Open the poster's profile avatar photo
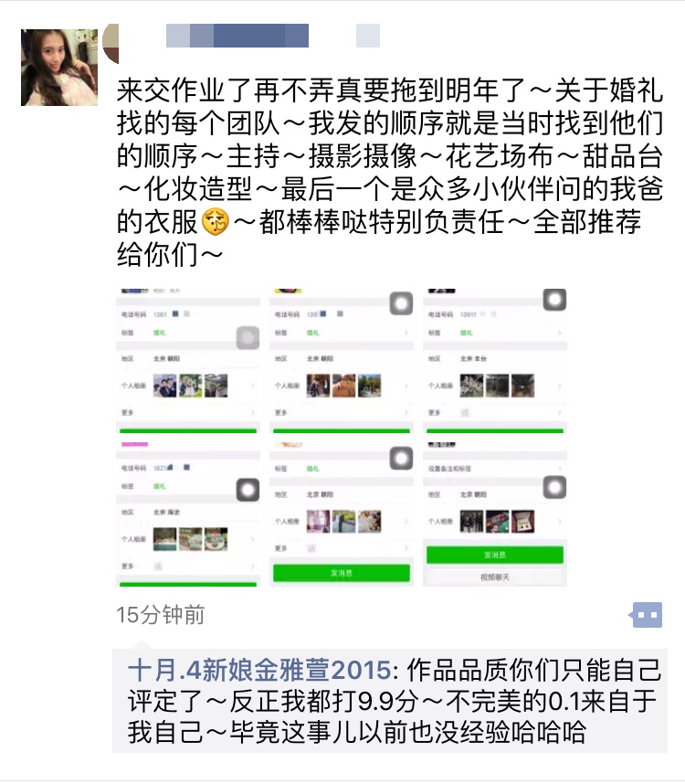685x784 pixels. pyautogui.click(x=59, y=68)
